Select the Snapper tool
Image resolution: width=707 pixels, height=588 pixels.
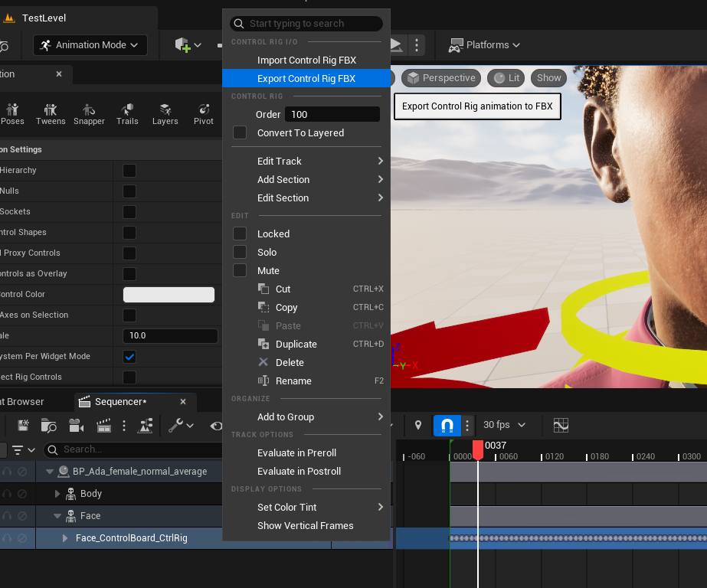tap(89, 113)
